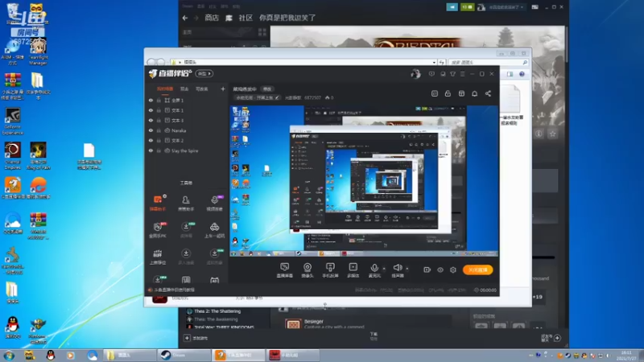Image resolution: width=644 pixels, height=362 pixels.
Task: Click the help icon in Explorer window
Action: tap(522, 74)
